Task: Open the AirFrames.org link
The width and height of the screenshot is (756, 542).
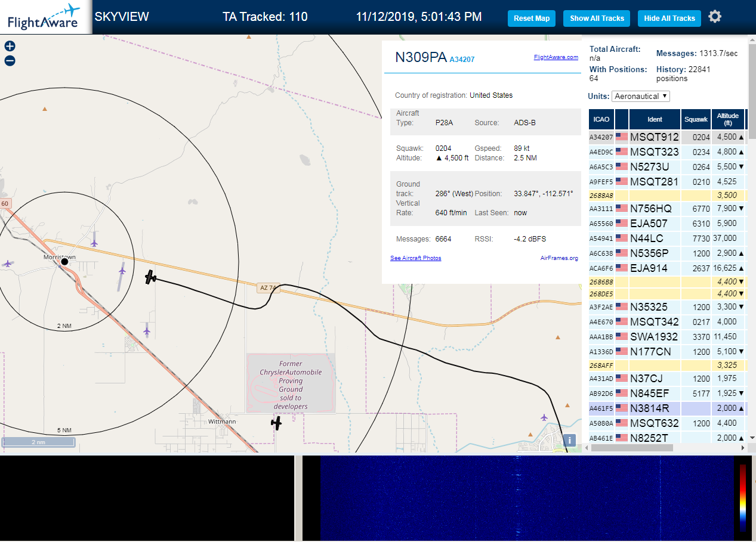Action: coord(559,258)
